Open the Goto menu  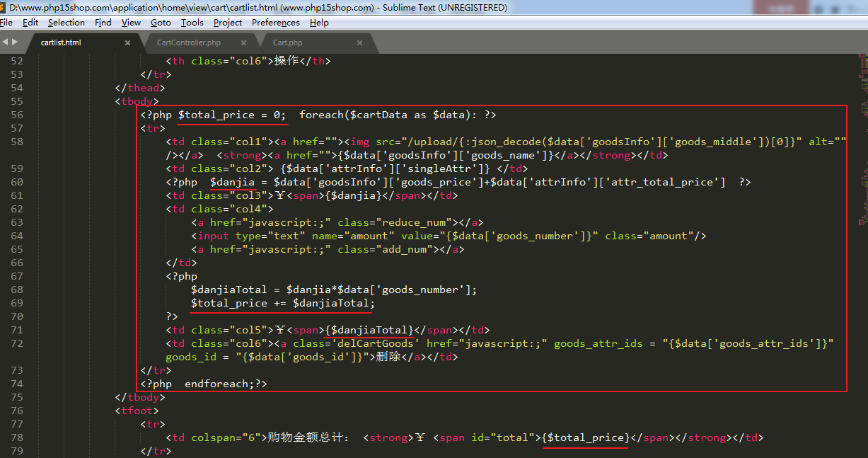point(161,23)
